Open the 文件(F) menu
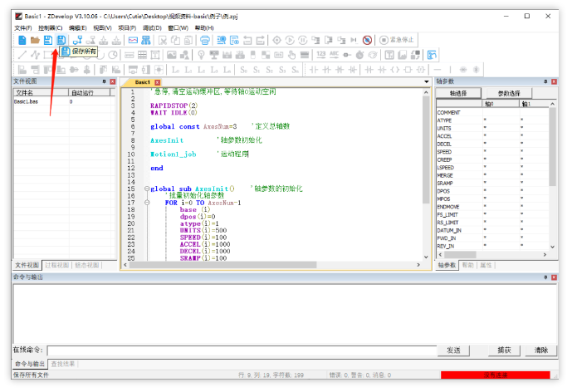The image size is (577, 392). pos(22,28)
